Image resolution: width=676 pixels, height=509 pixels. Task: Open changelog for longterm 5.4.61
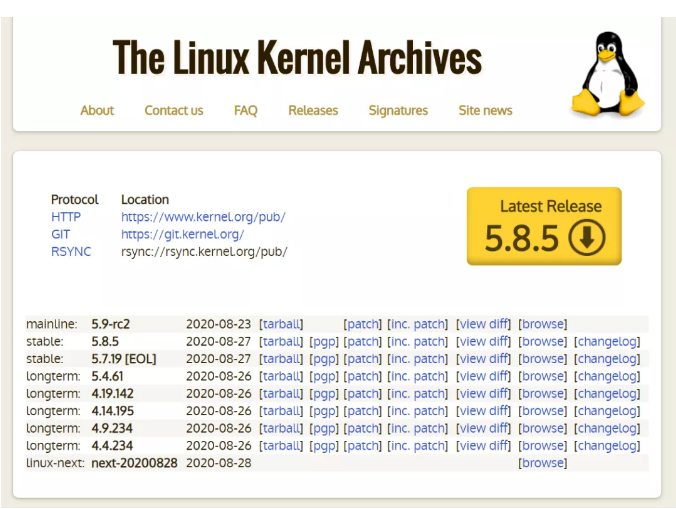[x=607, y=376]
